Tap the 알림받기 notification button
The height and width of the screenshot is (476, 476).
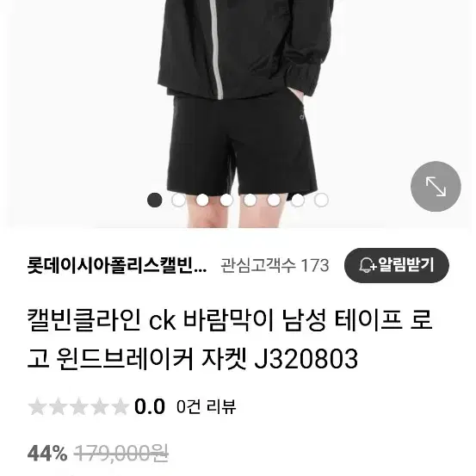coord(397,265)
